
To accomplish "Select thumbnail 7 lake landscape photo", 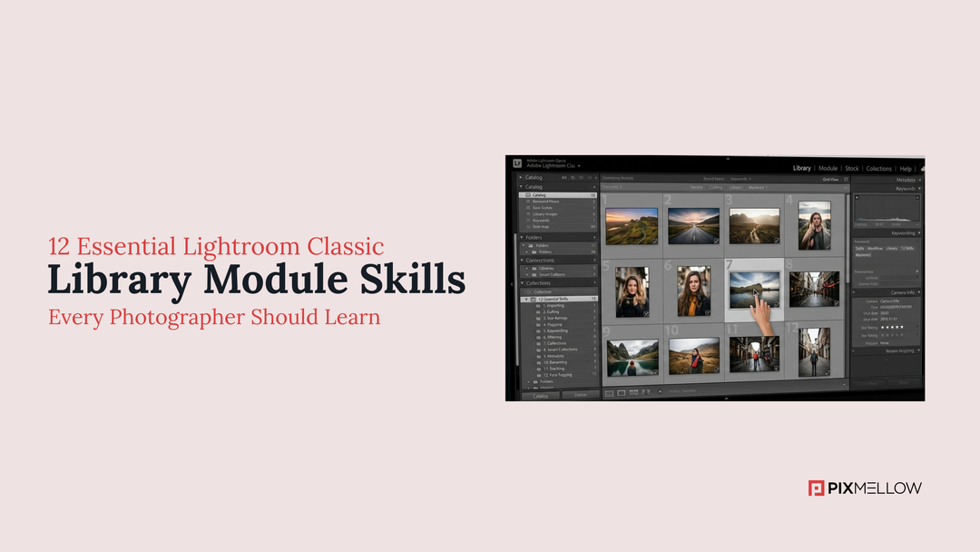I will (x=754, y=290).
